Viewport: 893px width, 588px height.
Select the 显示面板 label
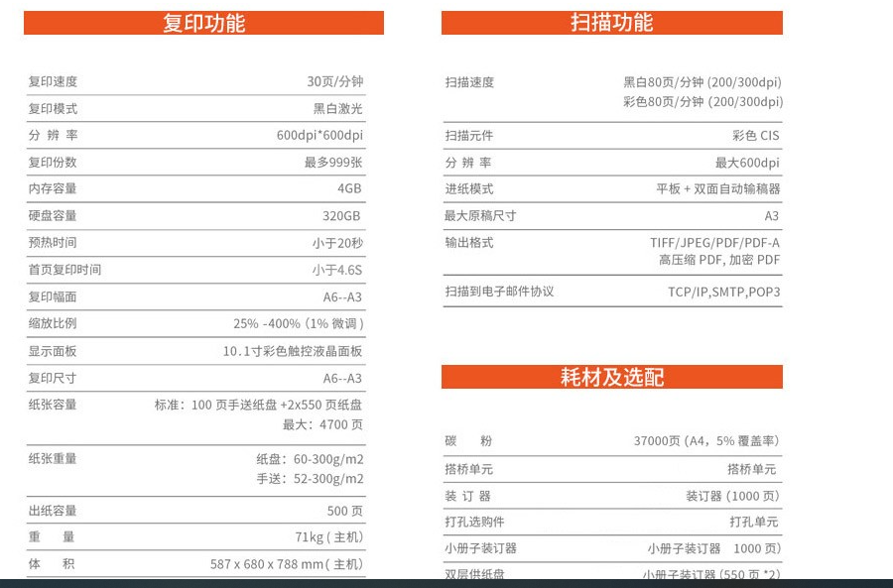[53, 351]
